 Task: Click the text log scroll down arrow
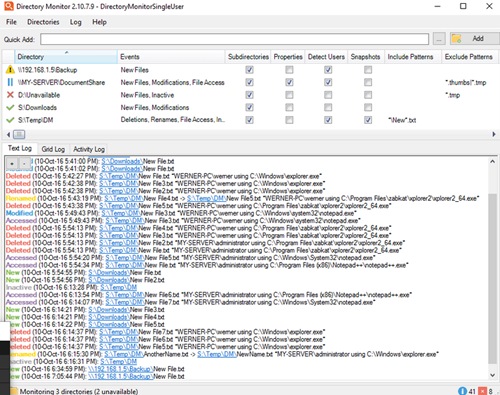pyautogui.click(x=492, y=375)
